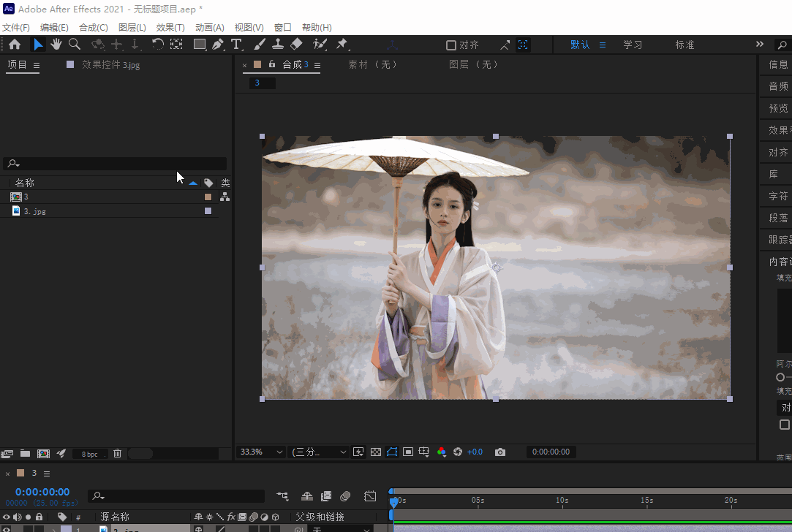Select the Pen tool

218,45
